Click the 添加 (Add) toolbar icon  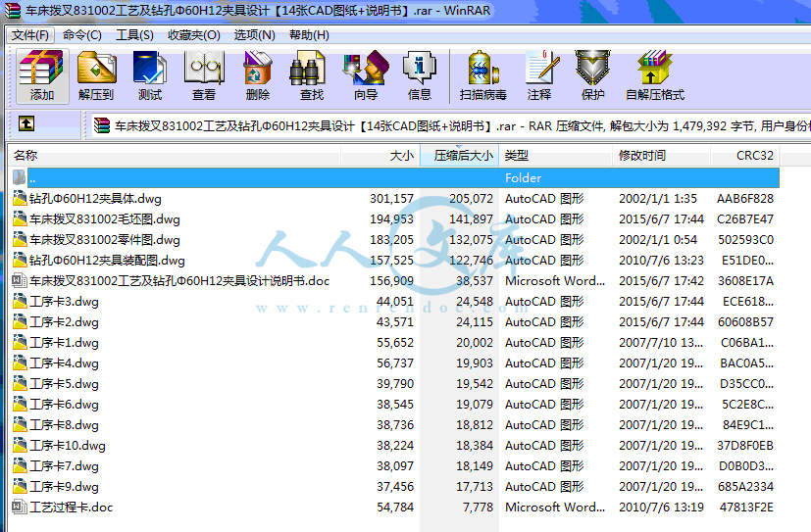click(x=42, y=75)
